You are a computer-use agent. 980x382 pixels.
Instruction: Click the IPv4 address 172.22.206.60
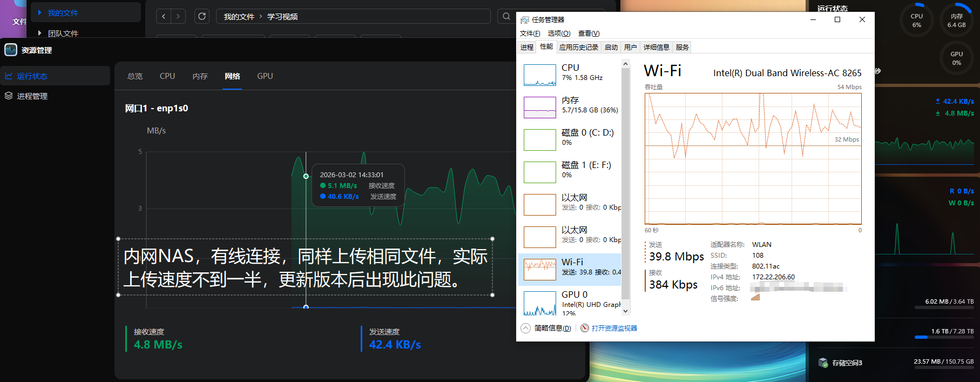pyautogui.click(x=773, y=277)
